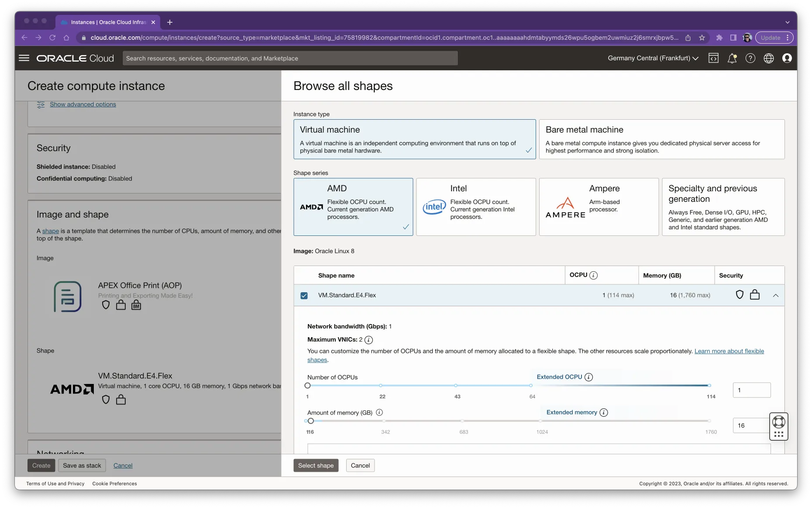Click the Extended memory info icon
Viewport: 812px width, 508px height.
pyautogui.click(x=604, y=412)
